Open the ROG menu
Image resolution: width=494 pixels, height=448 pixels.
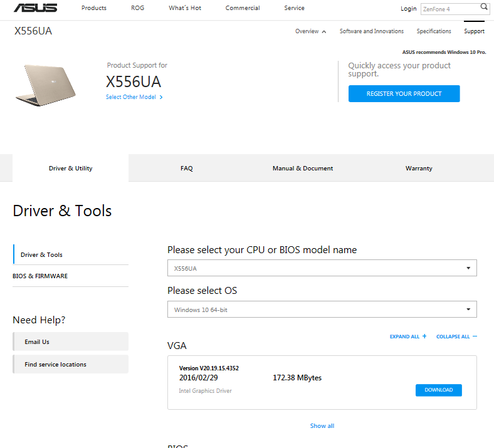(138, 8)
